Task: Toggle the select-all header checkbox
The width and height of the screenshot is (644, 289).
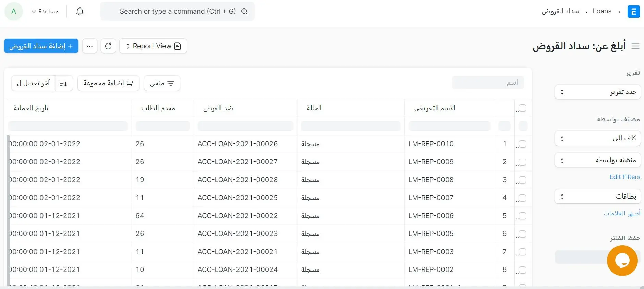Action: point(522,108)
